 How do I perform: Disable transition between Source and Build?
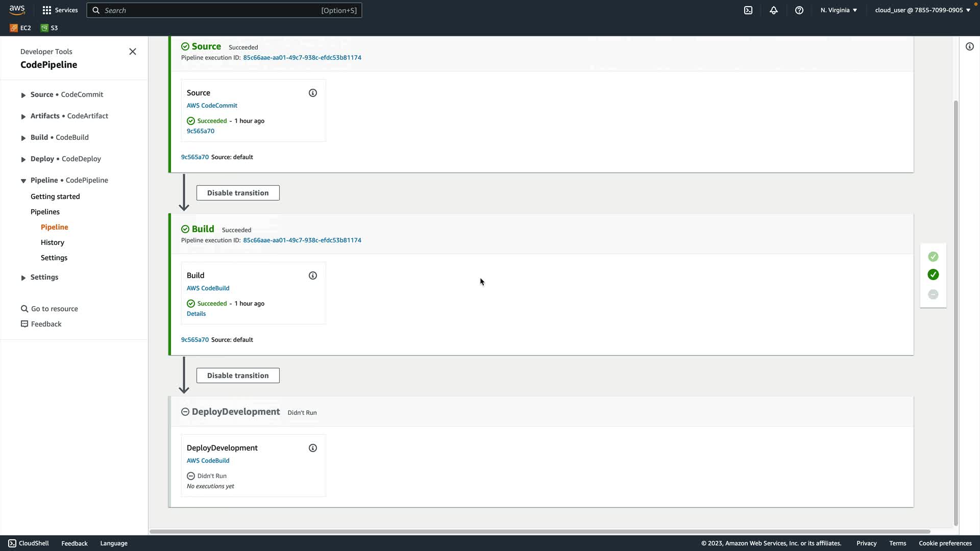238,193
